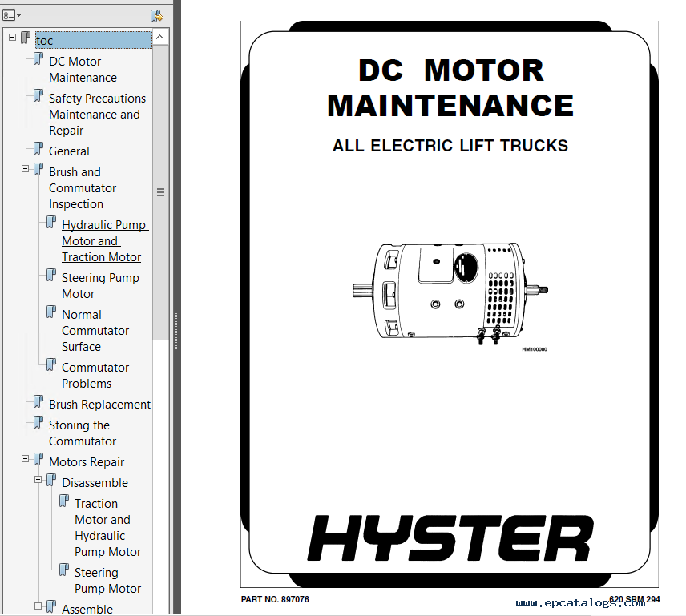Go to Steering Pump Motor under Inspection

coord(100,285)
